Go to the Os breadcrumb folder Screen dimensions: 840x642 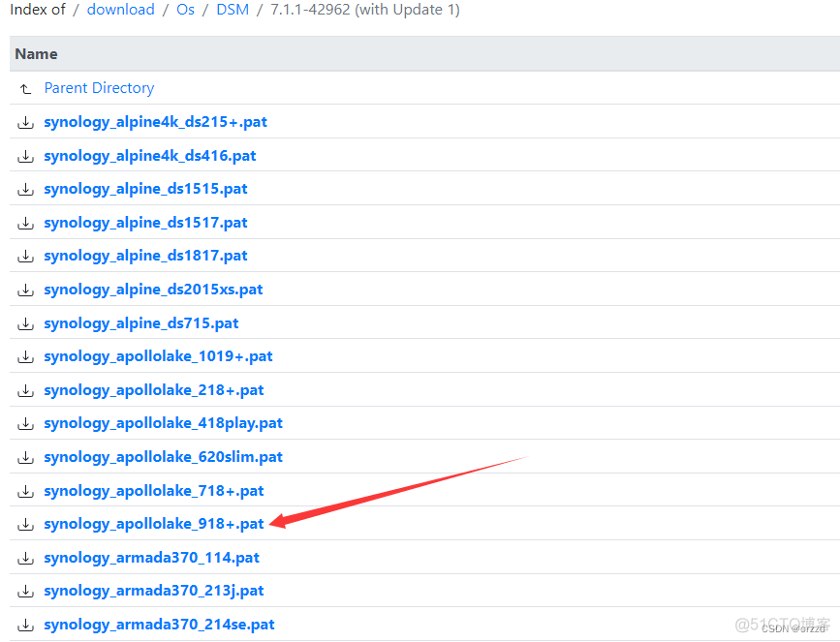[x=185, y=10]
